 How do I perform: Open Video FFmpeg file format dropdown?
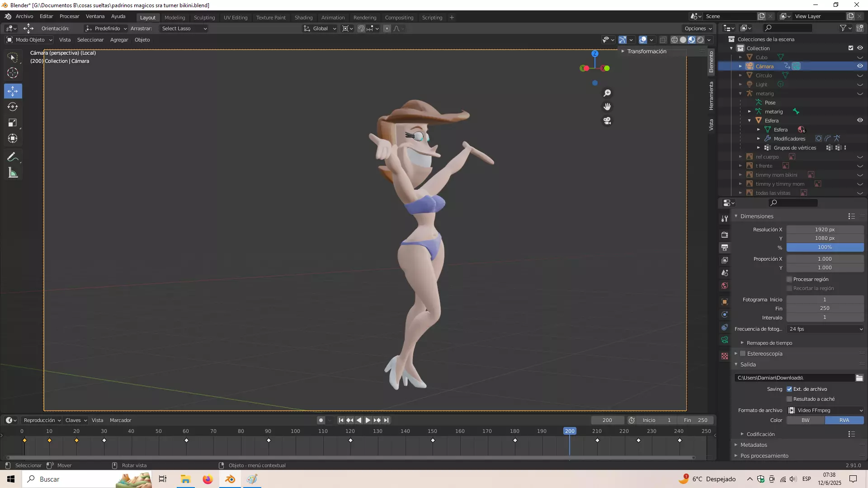[826, 410]
